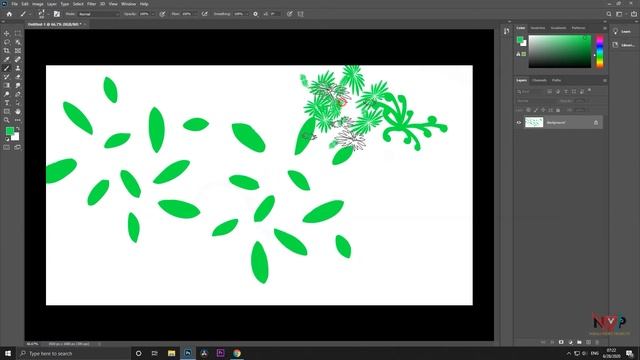This screenshot has width=640, height=360.
Task: Toggle layer filtering switch on or off
Action: tap(589, 91)
